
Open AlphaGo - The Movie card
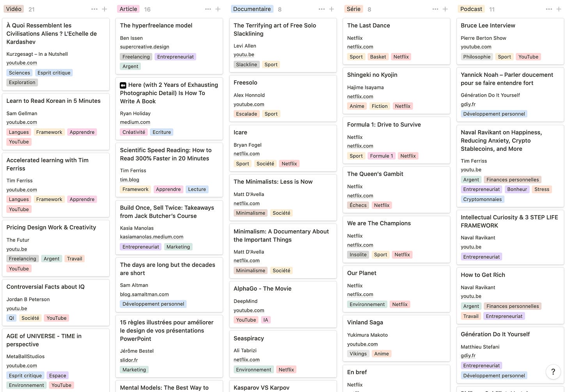tap(283, 304)
